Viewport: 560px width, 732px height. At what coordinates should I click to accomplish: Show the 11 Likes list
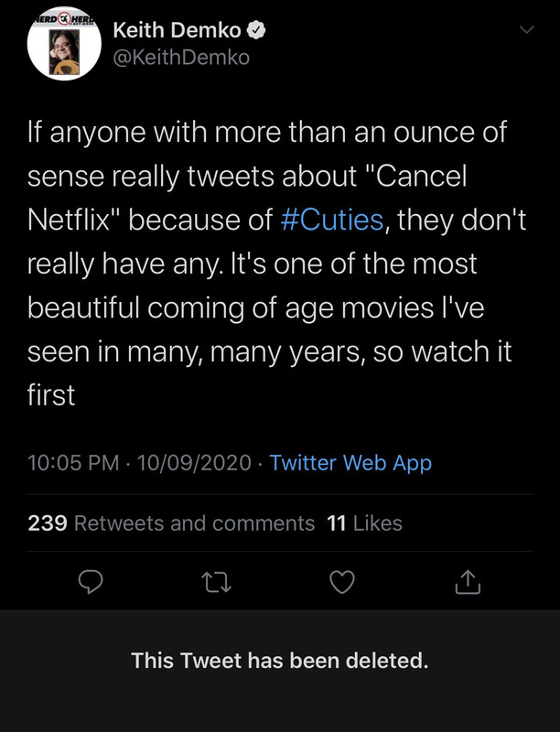click(x=364, y=523)
